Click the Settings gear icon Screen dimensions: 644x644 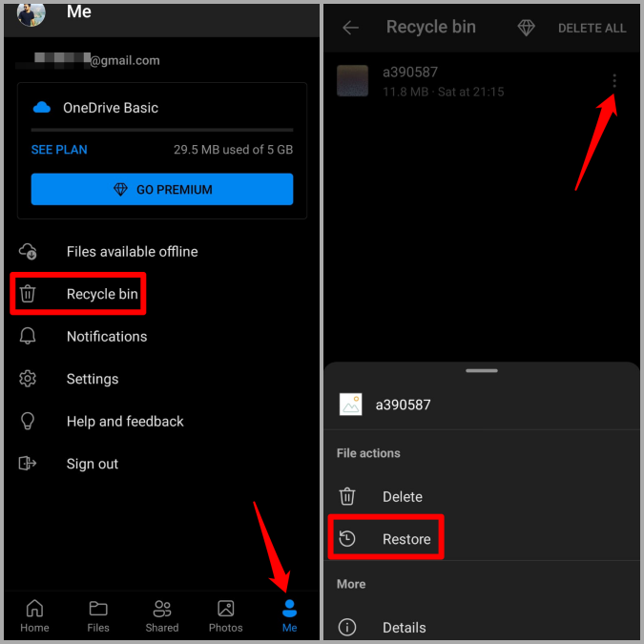[28, 379]
